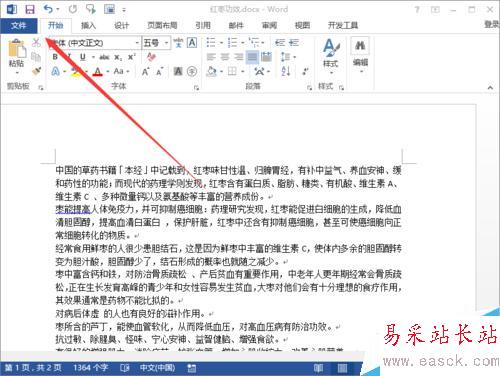The height and width of the screenshot is (376, 500).
Task: Click the macro recording icon in status bar
Action: point(191,368)
